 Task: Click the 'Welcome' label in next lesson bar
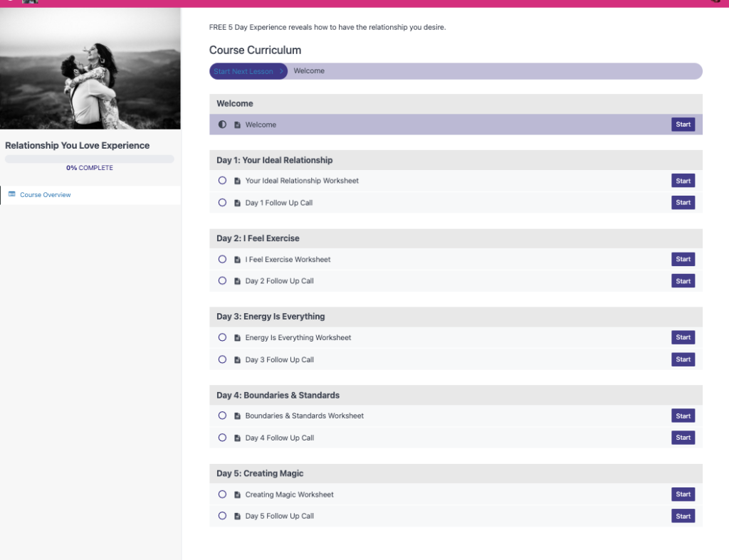[309, 71]
